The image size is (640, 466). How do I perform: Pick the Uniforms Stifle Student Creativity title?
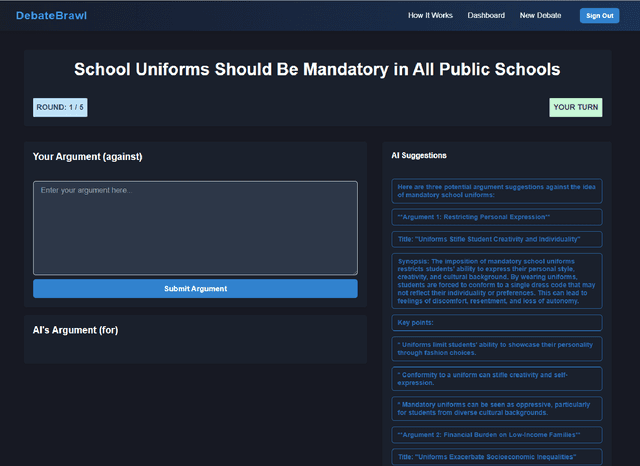pos(497,239)
